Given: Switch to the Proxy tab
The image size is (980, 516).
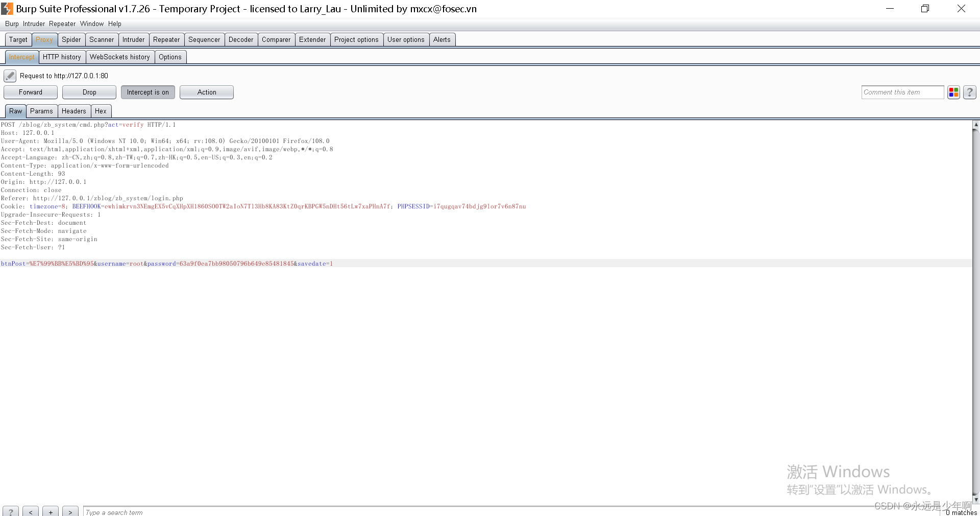Looking at the screenshot, I should click(x=44, y=40).
